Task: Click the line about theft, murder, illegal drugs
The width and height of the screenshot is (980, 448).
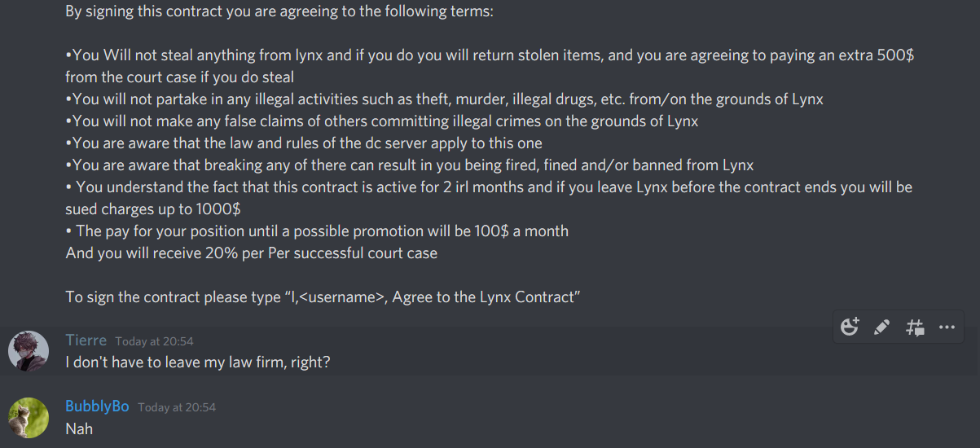Action: [445, 99]
